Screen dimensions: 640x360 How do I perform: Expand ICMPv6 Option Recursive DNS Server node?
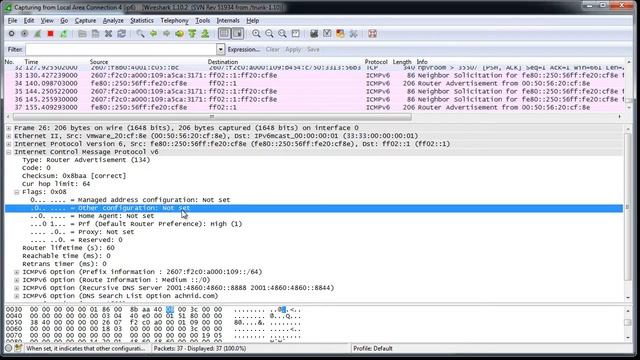(17, 288)
